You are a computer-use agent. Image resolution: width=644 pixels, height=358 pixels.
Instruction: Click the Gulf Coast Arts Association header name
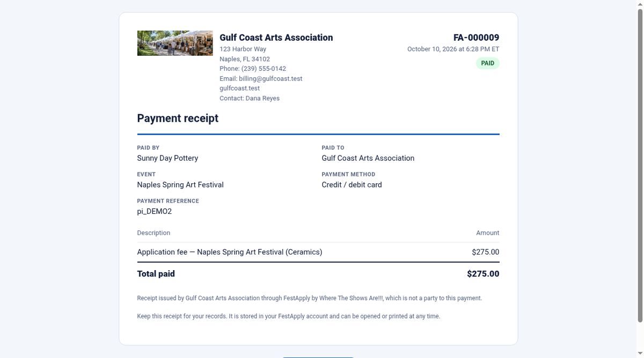[x=276, y=38]
